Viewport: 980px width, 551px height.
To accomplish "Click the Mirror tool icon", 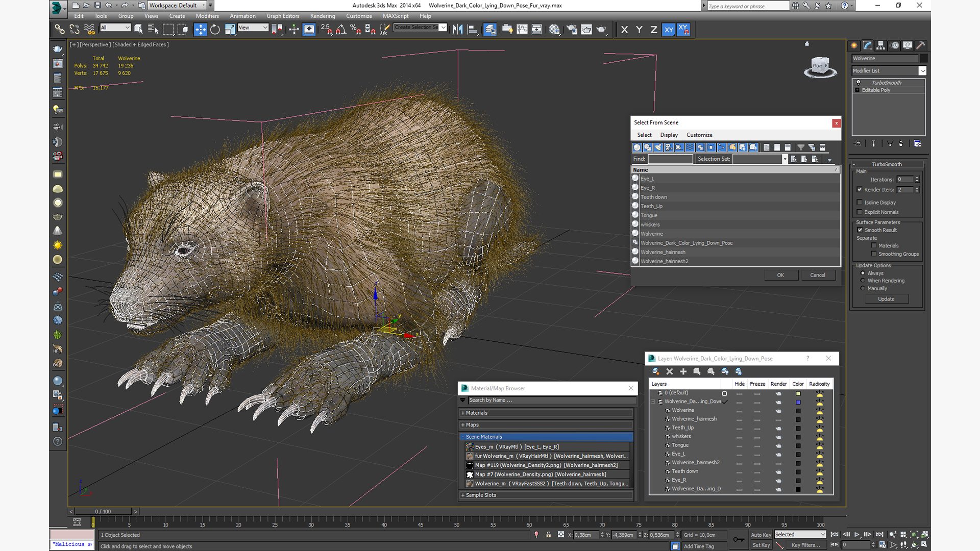I will 457,30.
